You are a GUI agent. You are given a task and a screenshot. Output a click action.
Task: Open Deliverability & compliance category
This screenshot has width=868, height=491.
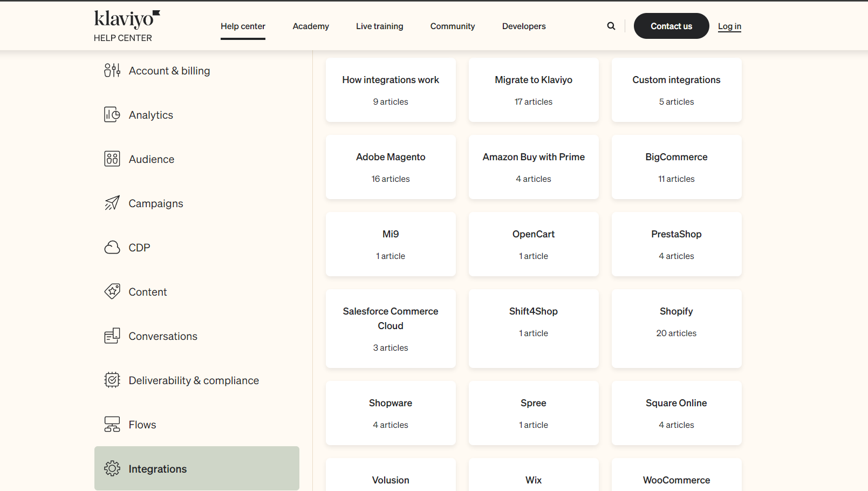(x=197, y=380)
